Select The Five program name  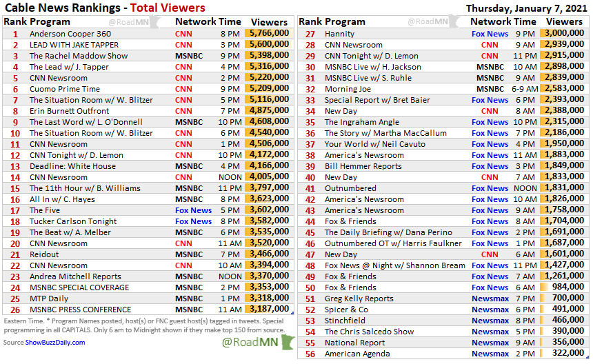pos(45,210)
